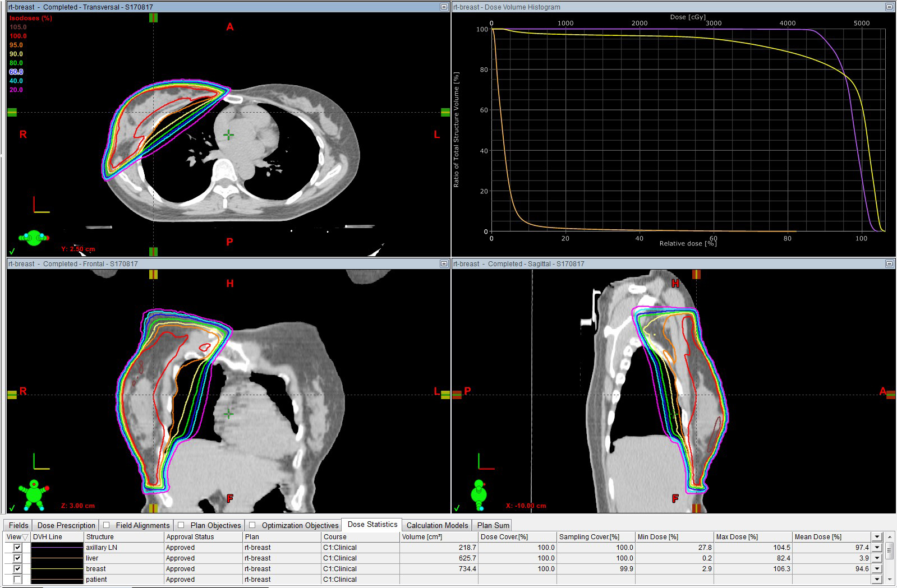Click the patient orientation figure in Sagittal view
The image size is (897, 588).
479,495
